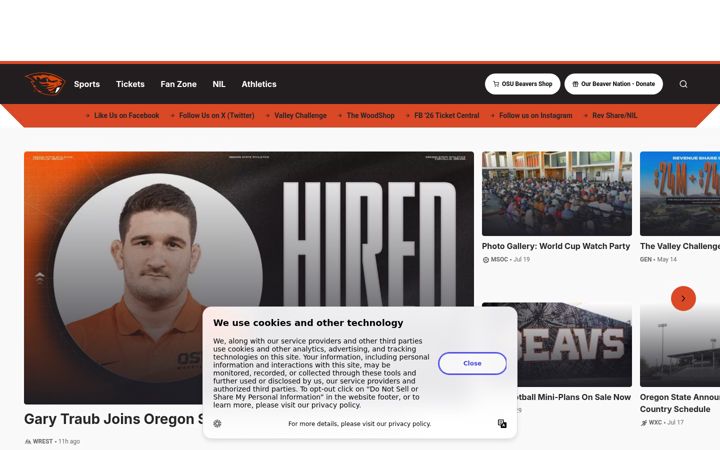Open the cross country schedule stadium thumbnail
720x450 pixels.
coord(680,344)
